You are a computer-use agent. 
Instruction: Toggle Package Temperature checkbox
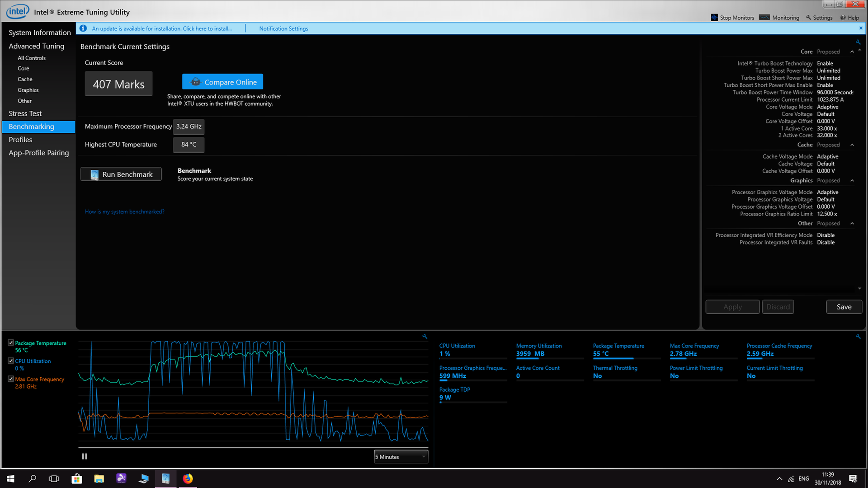11,343
